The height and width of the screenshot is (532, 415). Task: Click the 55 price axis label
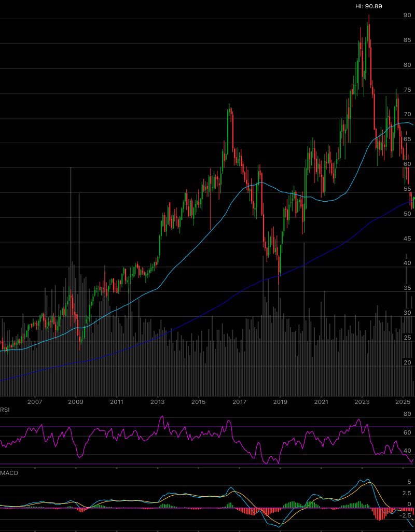coord(407,189)
